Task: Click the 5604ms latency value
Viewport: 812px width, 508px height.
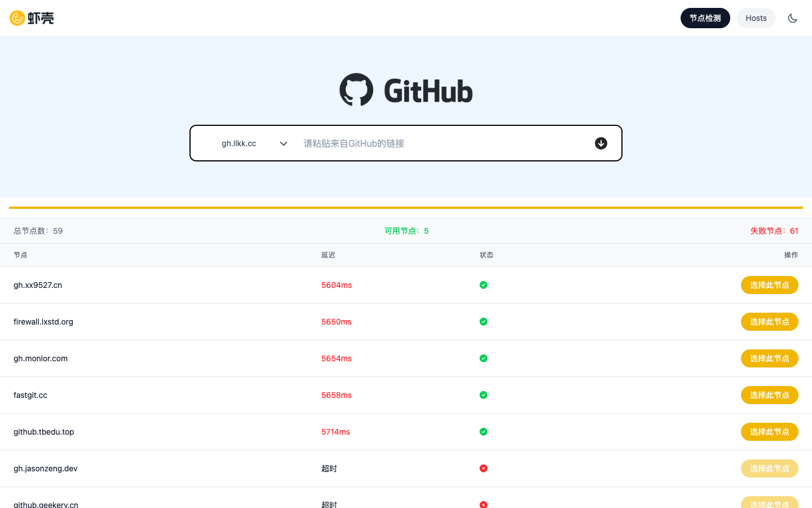Action: [x=337, y=285]
